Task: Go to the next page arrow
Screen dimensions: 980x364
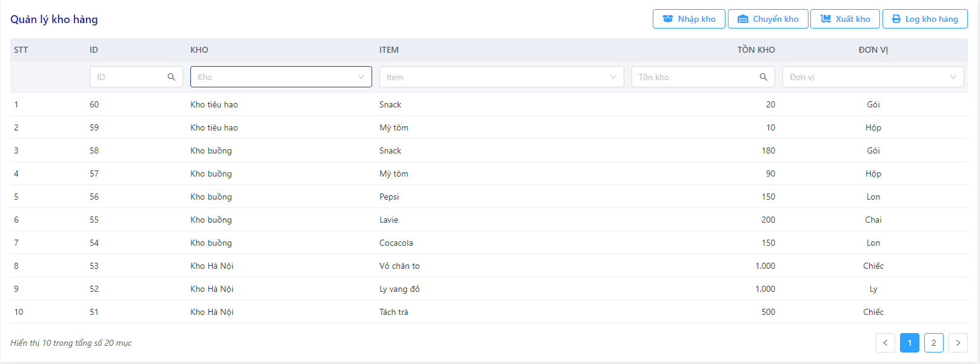Action: point(958,343)
